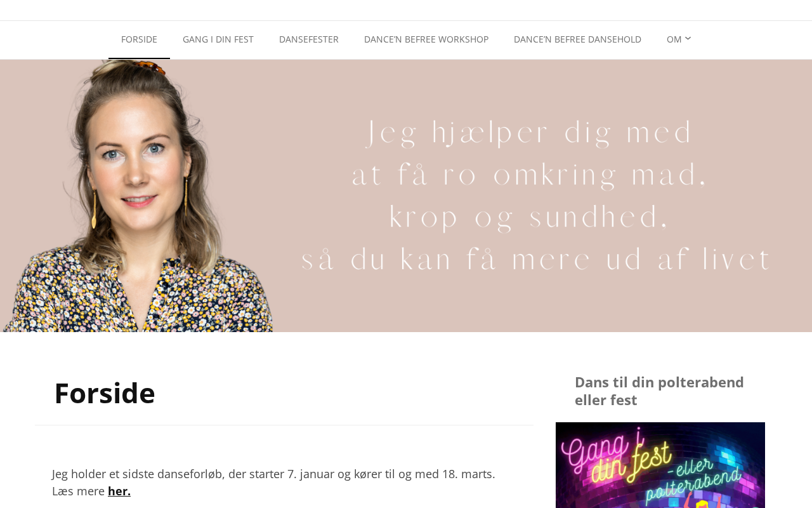Click the "Jeg hjælper dig med" banner line
Screen dimensions: 812x508
[530, 133]
